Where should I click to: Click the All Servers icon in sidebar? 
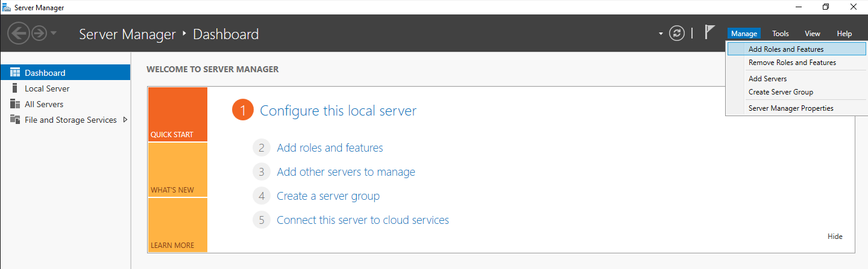tap(15, 104)
